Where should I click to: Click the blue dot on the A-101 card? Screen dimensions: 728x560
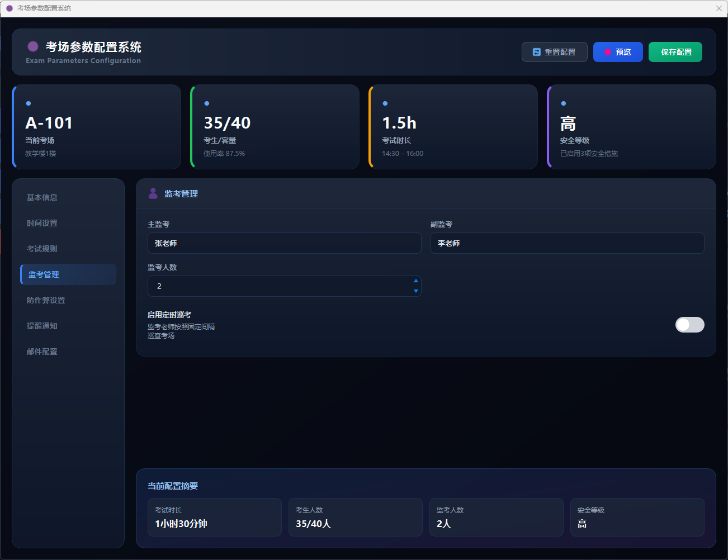click(29, 103)
